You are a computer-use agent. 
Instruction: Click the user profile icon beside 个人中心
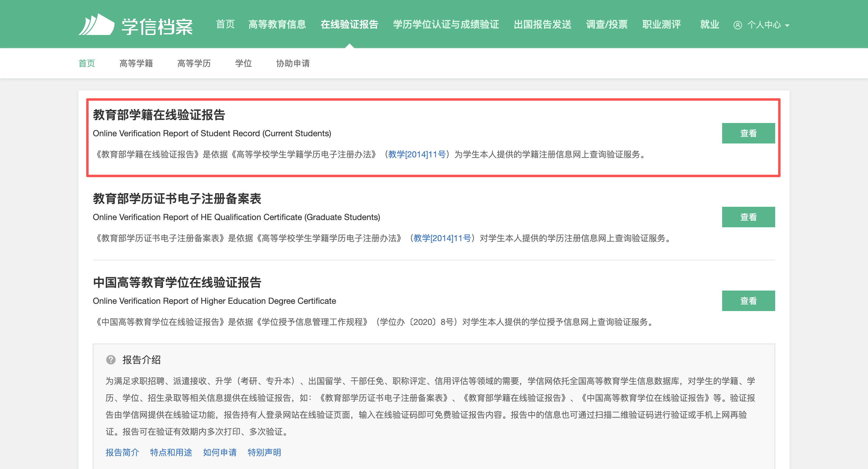tap(737, 25)
